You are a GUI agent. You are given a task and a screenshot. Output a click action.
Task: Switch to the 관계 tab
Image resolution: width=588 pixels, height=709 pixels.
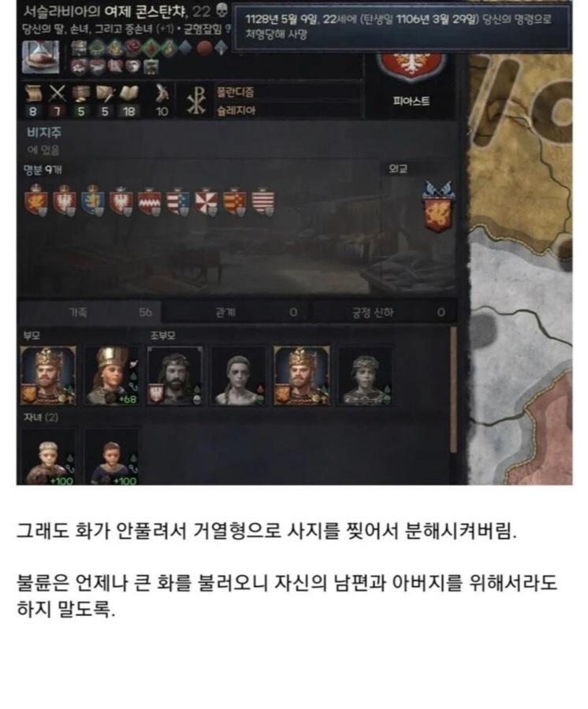coord(236,313)
